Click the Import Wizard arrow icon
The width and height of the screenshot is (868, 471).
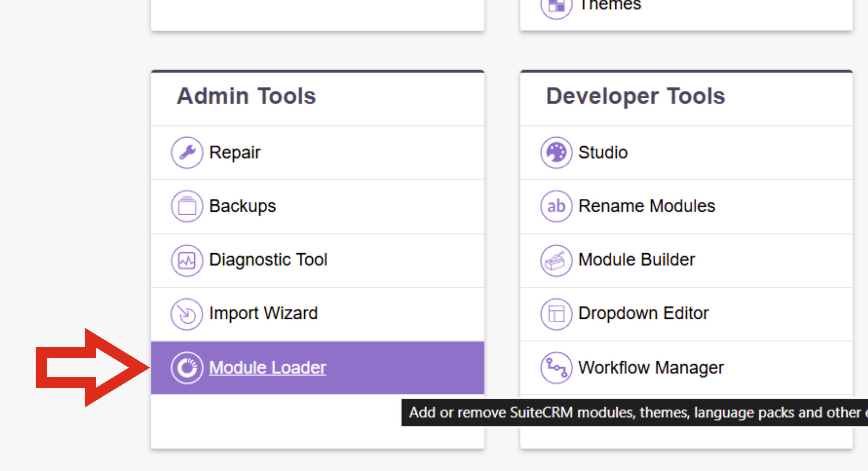187,314
